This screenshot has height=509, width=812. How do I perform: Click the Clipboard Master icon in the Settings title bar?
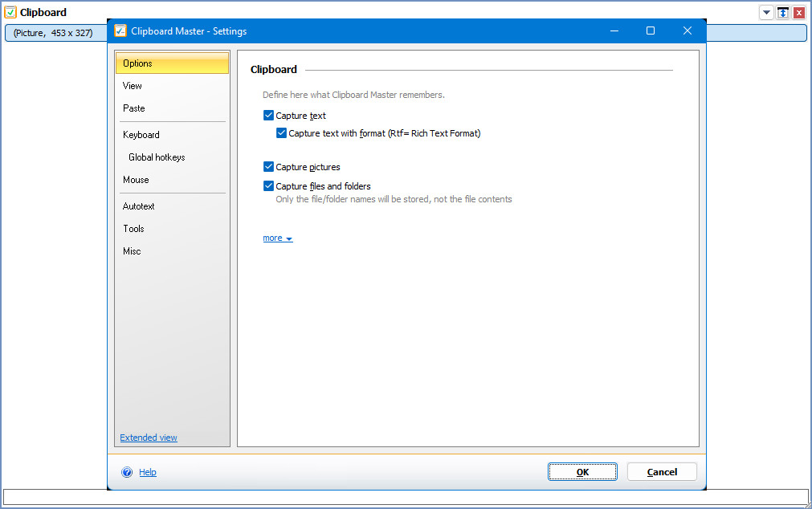(x=120, y=31)
